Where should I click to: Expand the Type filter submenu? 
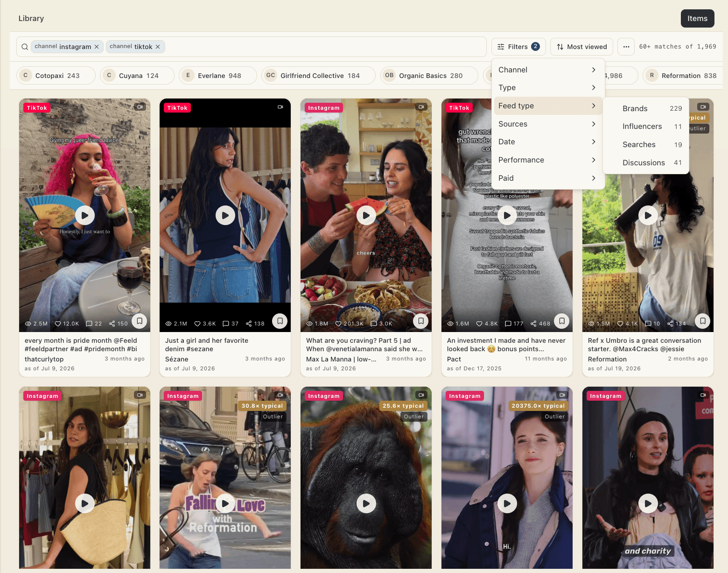(548, 87)
